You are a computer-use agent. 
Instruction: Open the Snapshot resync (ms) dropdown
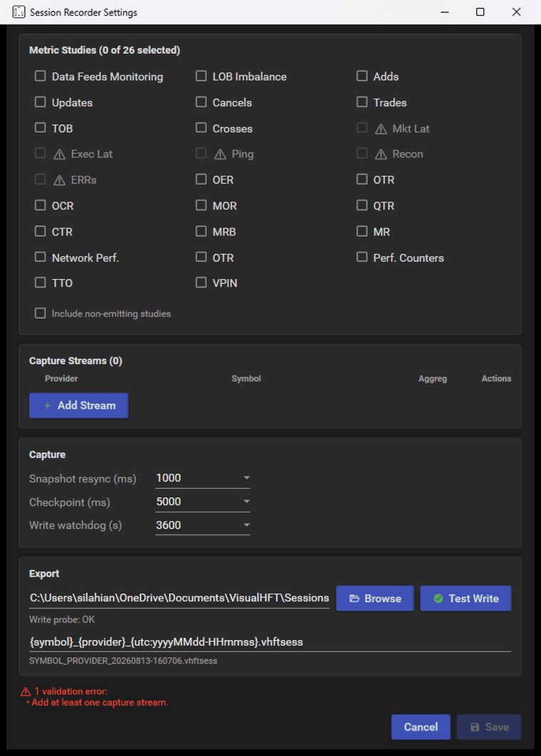point(202,478)
